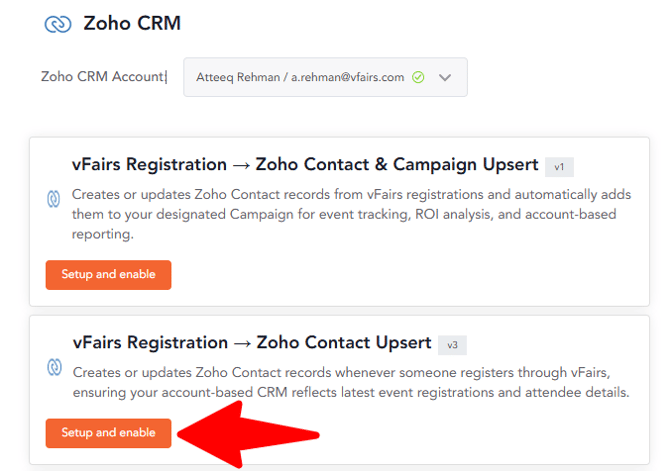Screen dimensions: 670x471
Task: Click the a.rehman@vfairs.com email text
Action: pyautogui.click(x=348, y=77)
